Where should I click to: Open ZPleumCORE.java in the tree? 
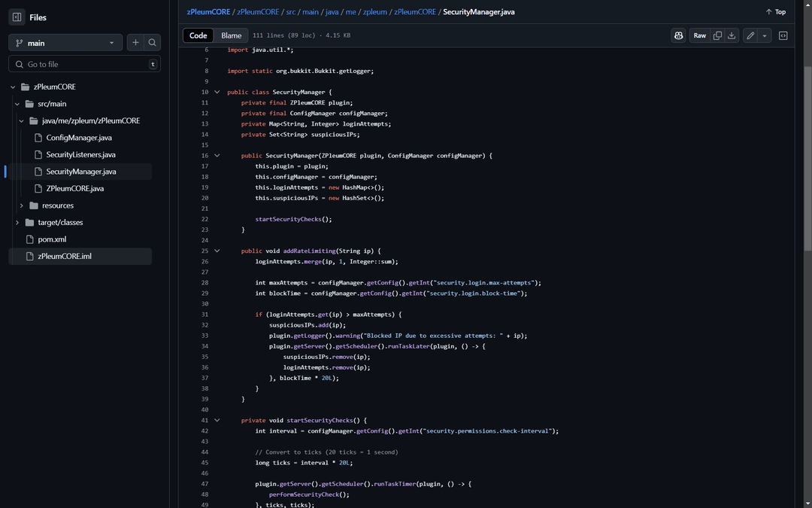pyautogui.click(x=75, y=189)
